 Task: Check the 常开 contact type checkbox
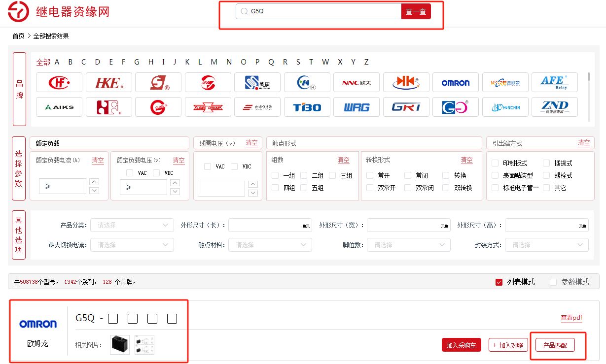tap(370, 175)
